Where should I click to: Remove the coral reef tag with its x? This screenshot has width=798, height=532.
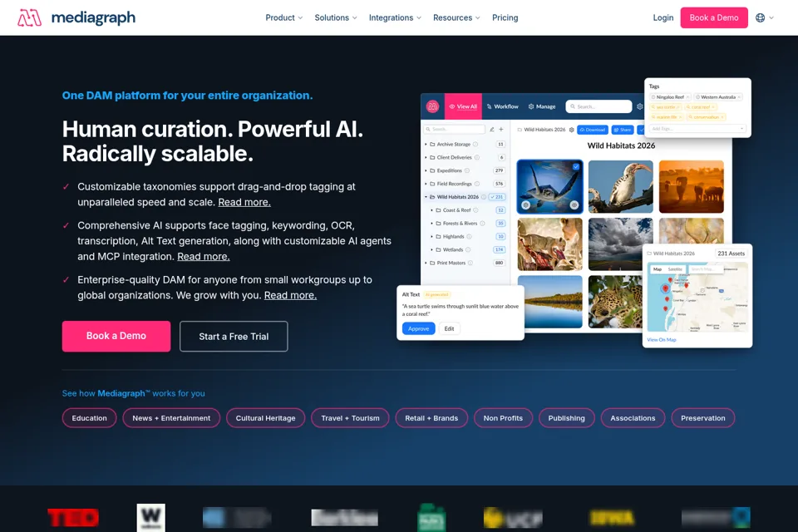coord(713,107)
